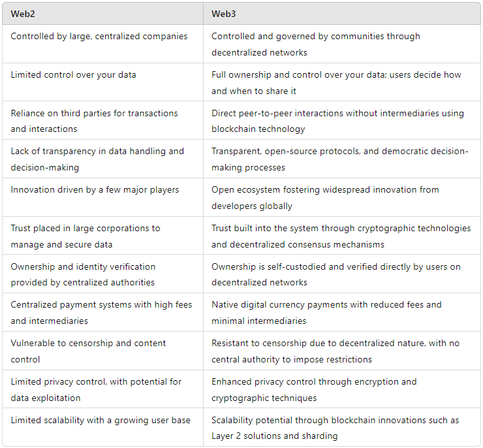
Task: Click the "Native digital currency payments" cell
Action: [326, 312]
